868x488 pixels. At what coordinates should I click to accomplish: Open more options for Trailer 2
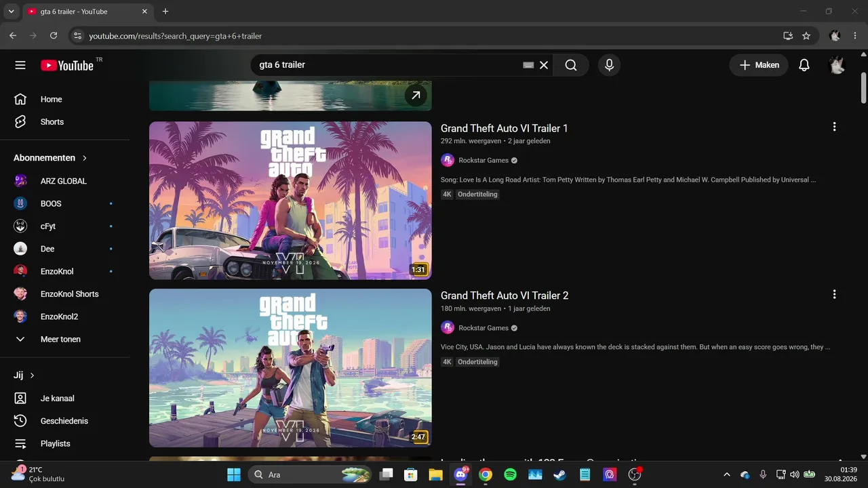click(834, 294)
